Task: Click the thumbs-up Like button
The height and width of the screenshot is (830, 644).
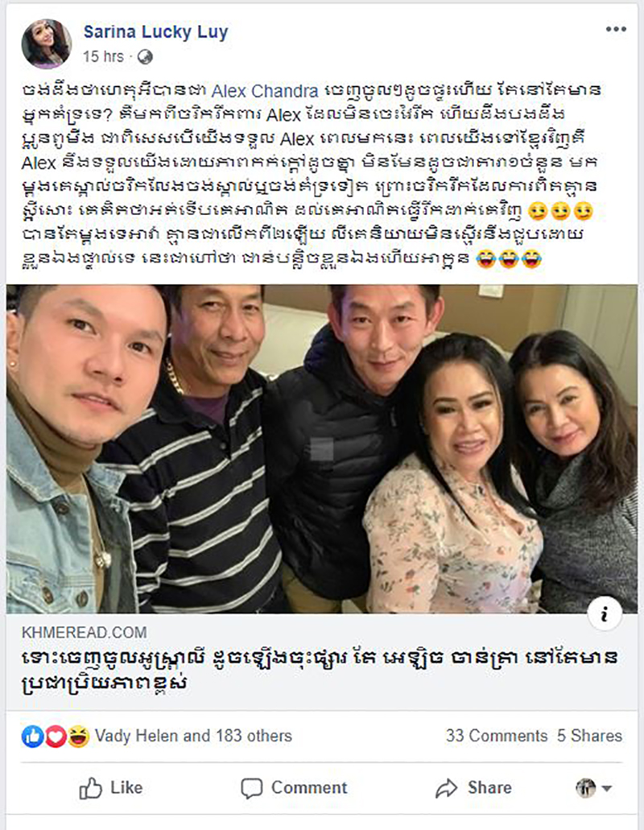Action: pos(111,787)
